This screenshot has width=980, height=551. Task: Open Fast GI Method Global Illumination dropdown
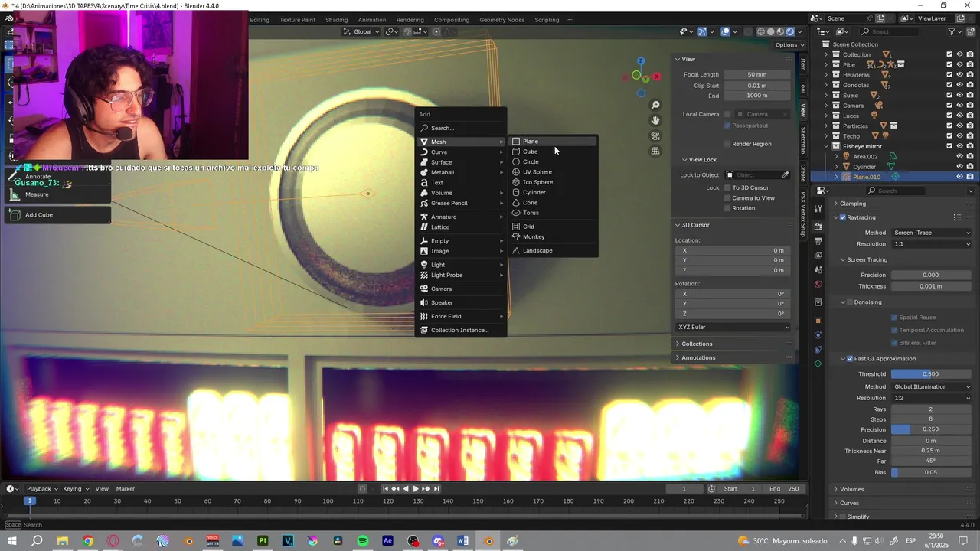[x=930, y=386]
